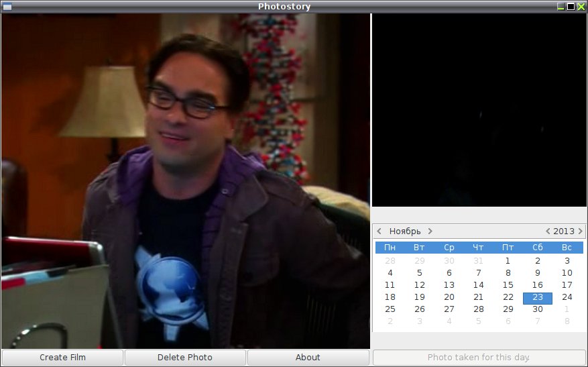Select November 17 in the calendar
The image size is (588, 367).
click(x=567, y=285)
